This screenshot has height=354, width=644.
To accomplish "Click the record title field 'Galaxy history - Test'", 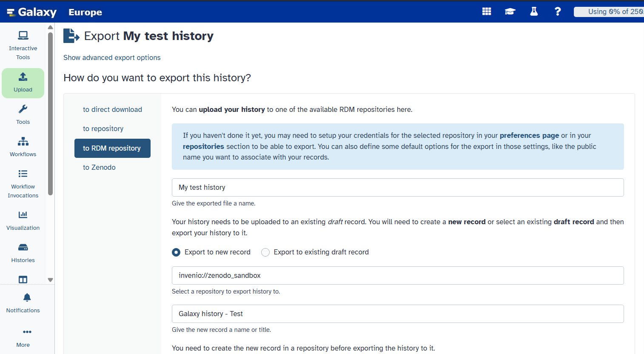I will pos(397,314).
